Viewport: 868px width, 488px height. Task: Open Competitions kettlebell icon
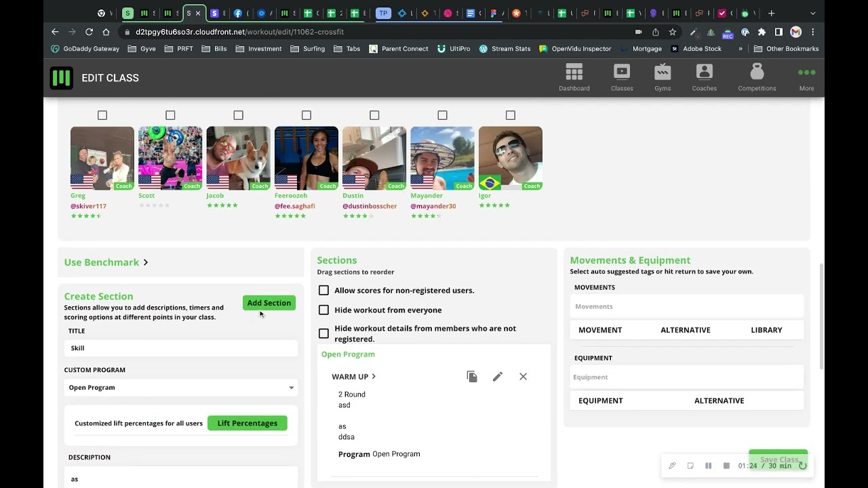pos(757,72)
